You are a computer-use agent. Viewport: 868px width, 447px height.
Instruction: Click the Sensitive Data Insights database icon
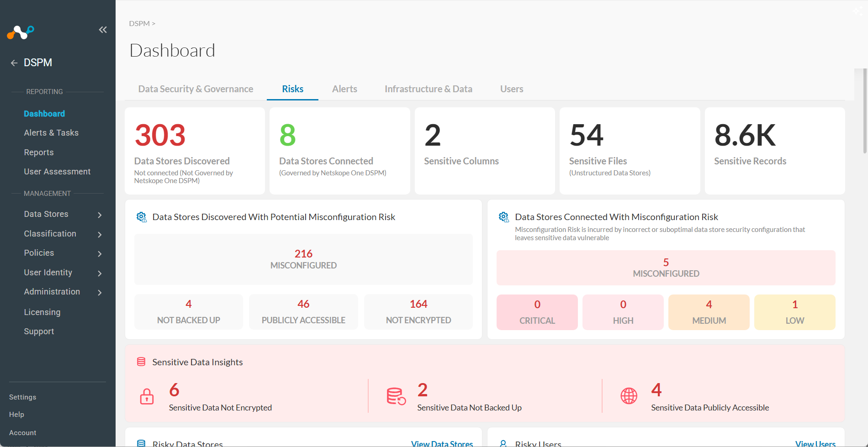coord(141,362)
